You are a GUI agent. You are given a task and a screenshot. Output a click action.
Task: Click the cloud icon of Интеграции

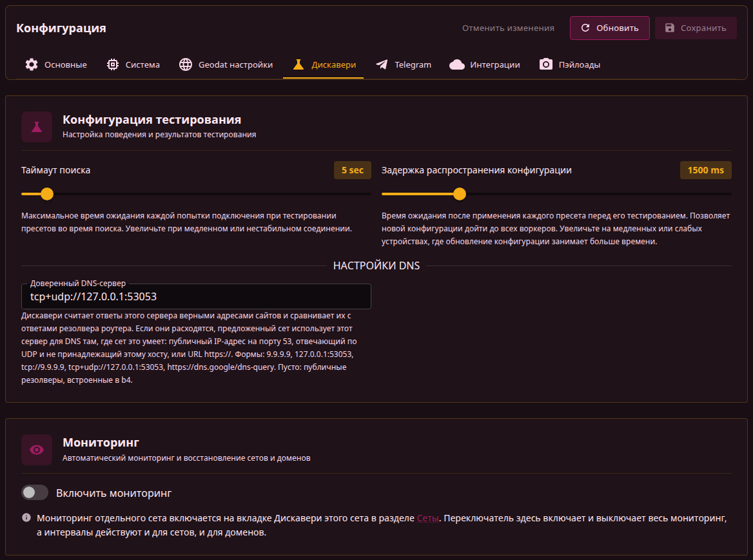(456, 65)
